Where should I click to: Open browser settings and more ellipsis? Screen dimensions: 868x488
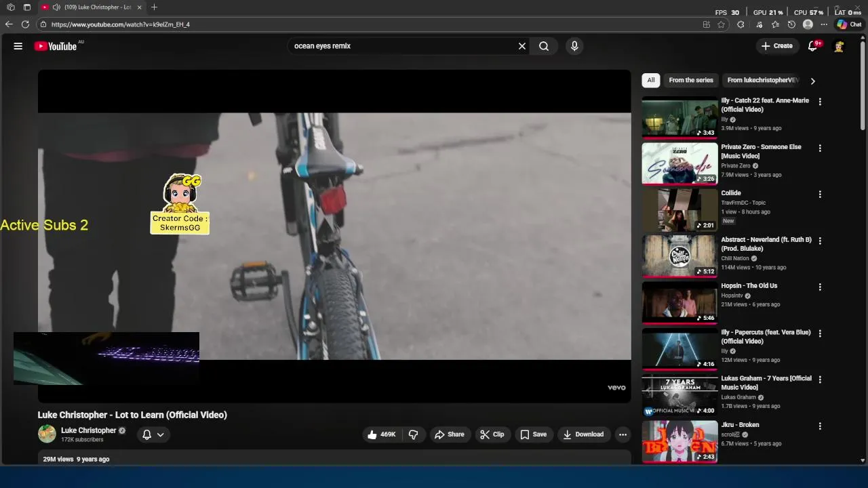click(x=824, y=24)
